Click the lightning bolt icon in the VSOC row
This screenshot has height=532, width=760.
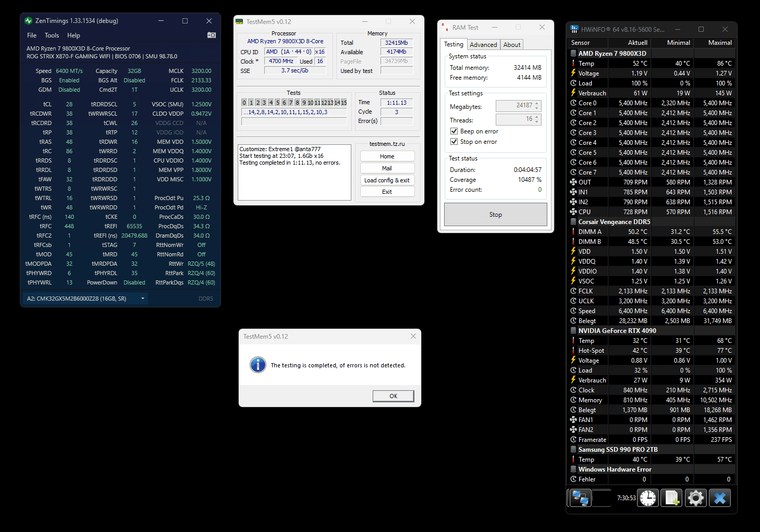[x=573, y=281]
